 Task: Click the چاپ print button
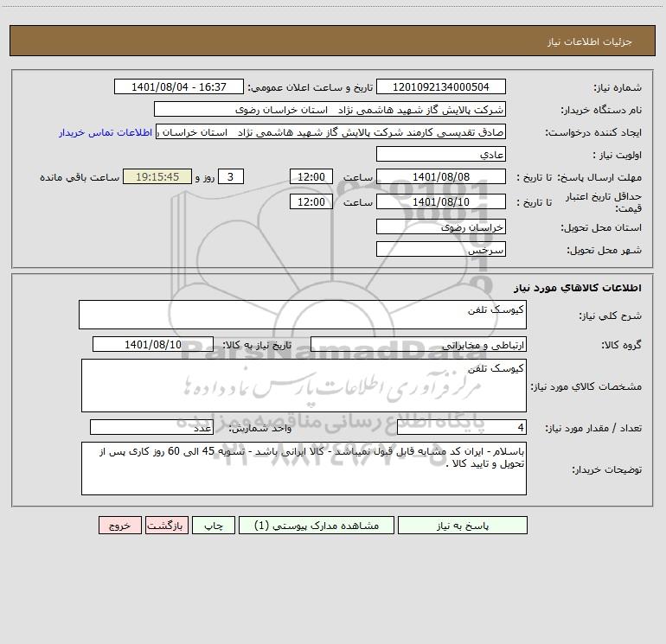[x=214, y=526]
